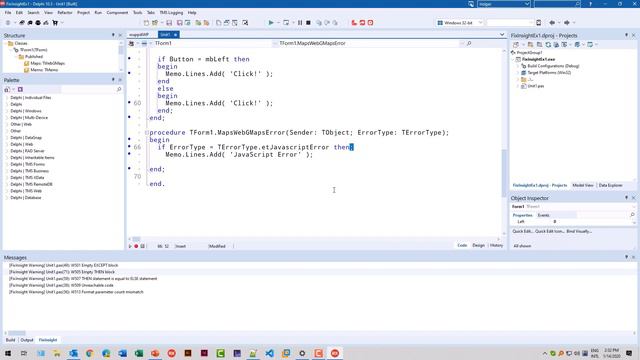Open Excel from the Windows taskbar

139,353
